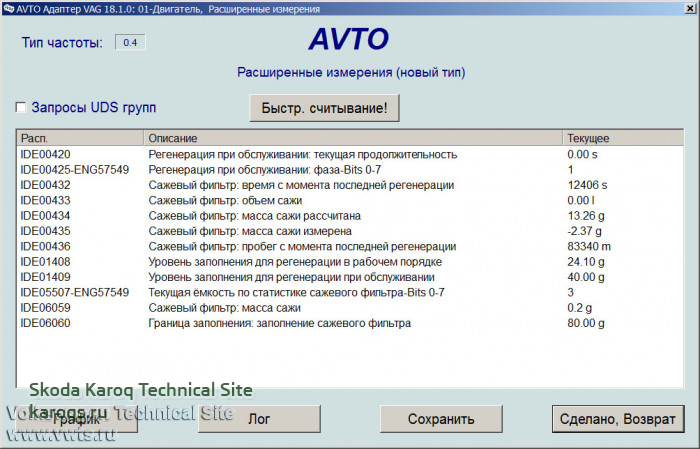Viewport: 700px width, 449px height.
Task: Select row IDE00434
Action: tap(350, 216)
